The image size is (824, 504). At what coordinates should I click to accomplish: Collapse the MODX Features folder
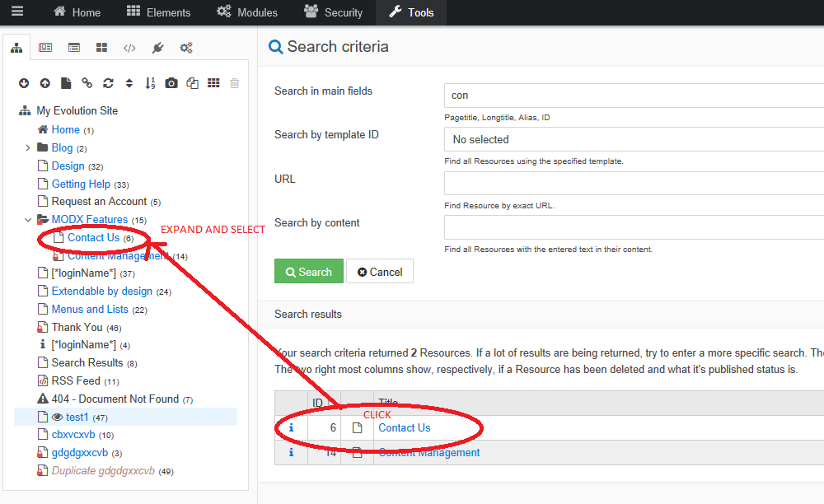[27, 219]
